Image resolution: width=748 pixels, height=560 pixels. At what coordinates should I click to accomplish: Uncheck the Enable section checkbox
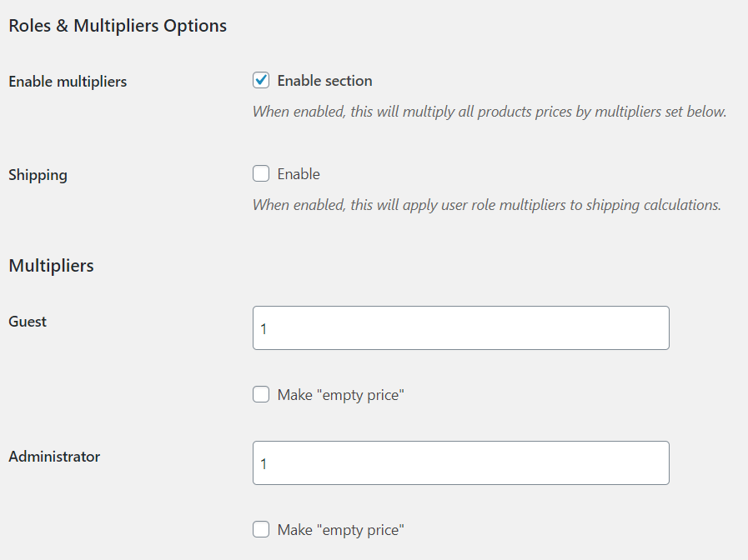261,80
